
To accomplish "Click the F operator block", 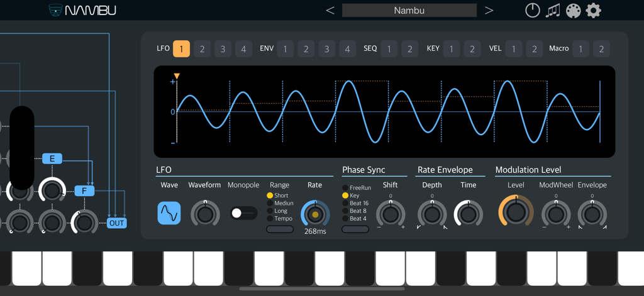I will (85, 190).
